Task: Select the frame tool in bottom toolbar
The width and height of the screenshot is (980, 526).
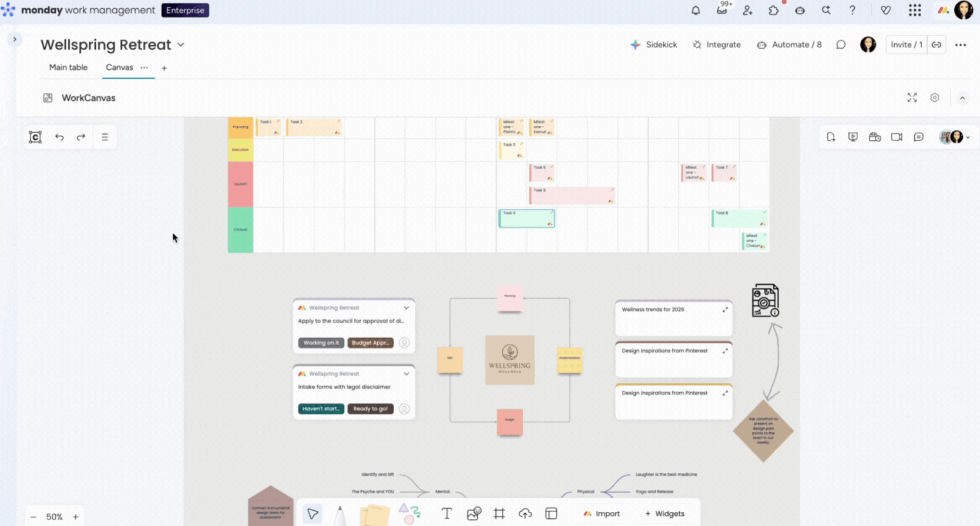Action: coord(499,514)
